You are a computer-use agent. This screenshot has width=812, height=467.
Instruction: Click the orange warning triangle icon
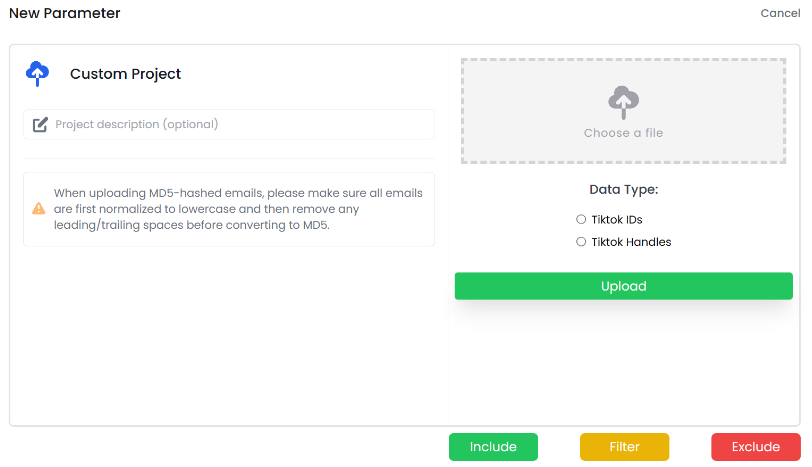(39, 209)
